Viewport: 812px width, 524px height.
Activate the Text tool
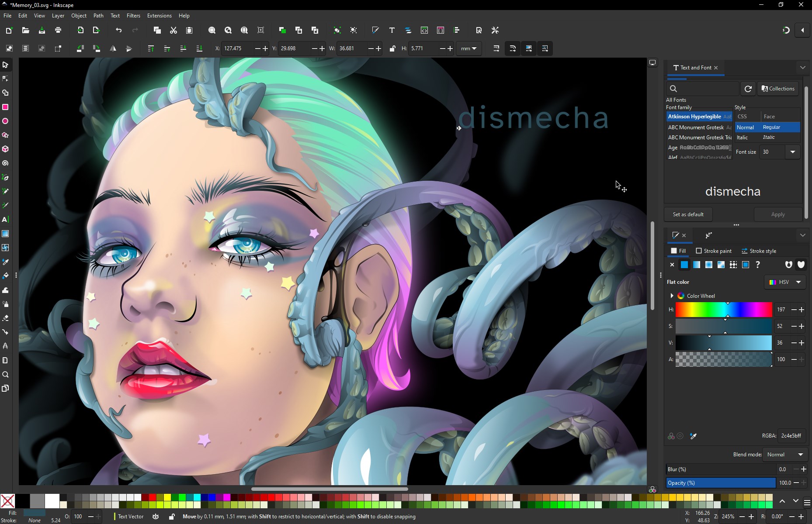point(5,220)
